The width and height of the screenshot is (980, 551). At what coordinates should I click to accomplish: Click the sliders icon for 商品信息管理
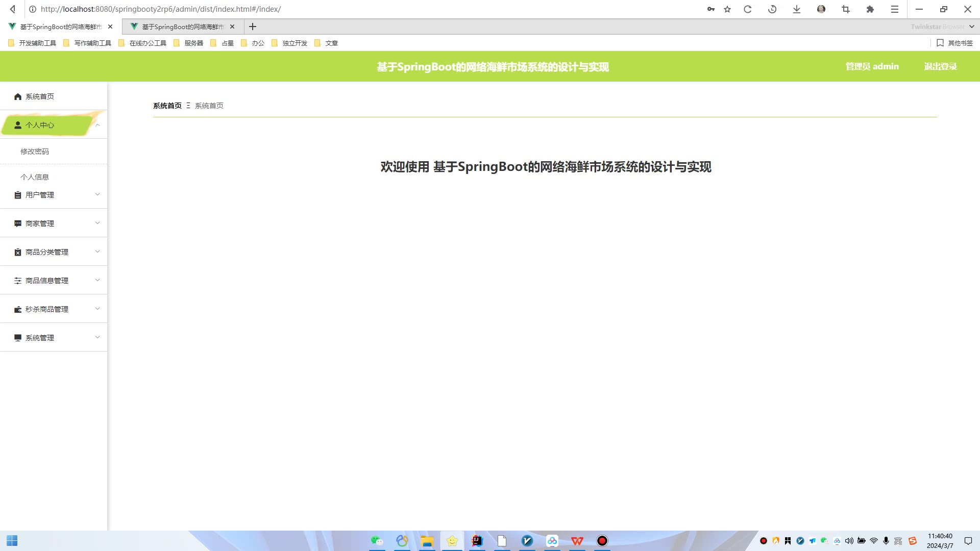[18, 281]
